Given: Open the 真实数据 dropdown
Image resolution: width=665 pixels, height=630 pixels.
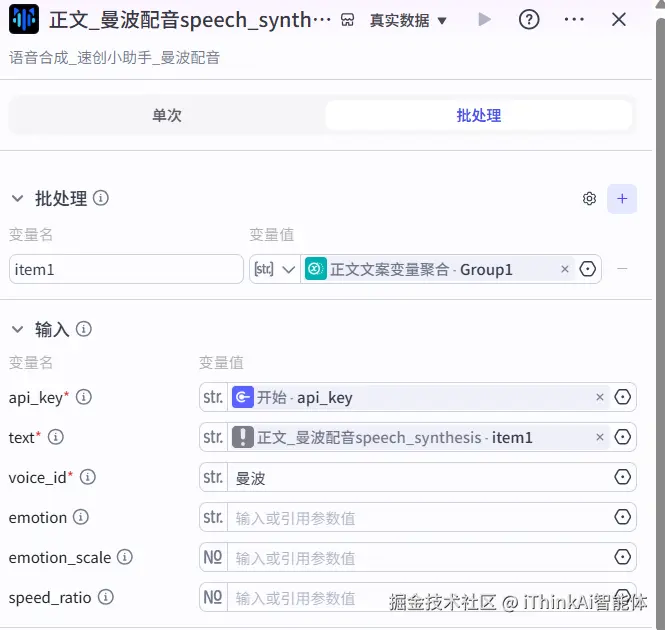Looking at the screenshot, I should point(408,20).
